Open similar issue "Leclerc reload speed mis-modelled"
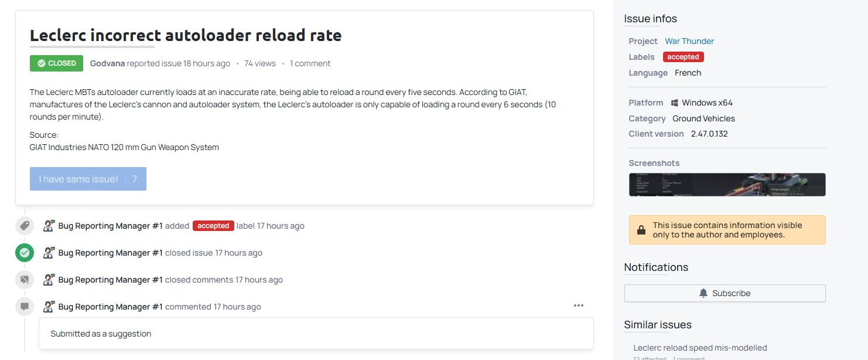Screen dimensions: 868x360 pos(700,348)
